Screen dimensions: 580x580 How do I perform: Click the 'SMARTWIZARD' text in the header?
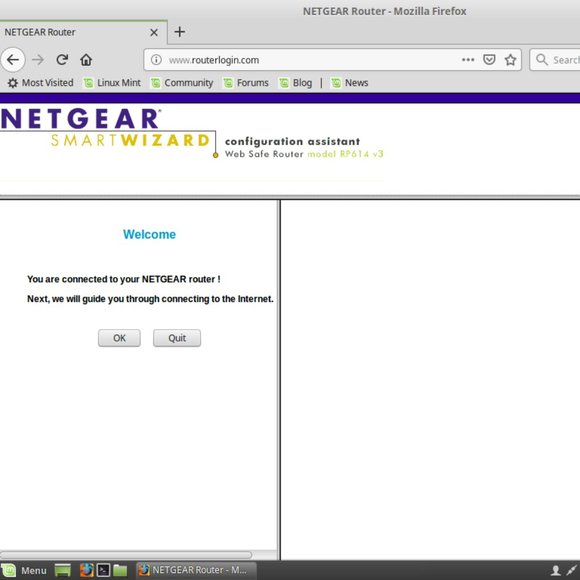click(130, 140)
